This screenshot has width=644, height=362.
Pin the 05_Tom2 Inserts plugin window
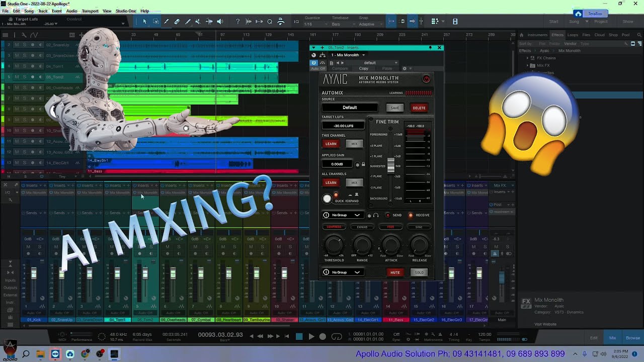430,48
